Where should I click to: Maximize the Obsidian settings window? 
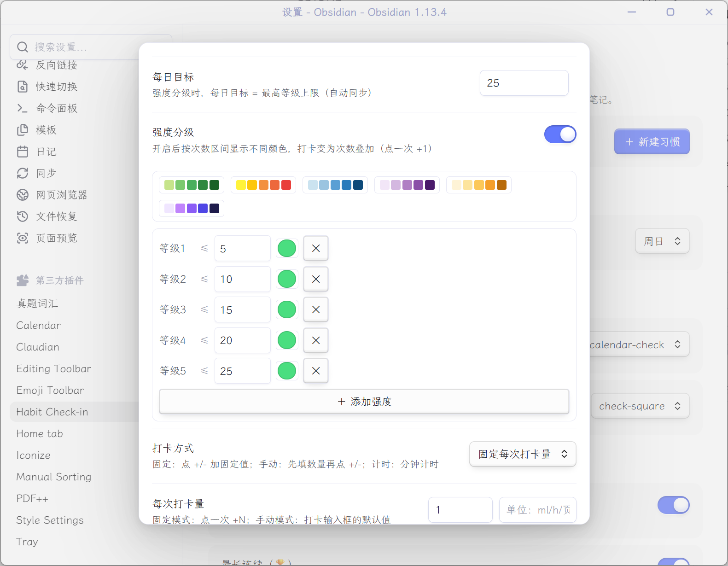pos(670,12)
